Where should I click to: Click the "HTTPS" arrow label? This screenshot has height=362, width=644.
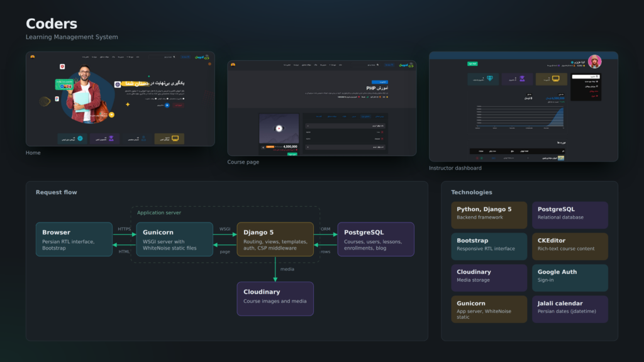pos(124,229)
